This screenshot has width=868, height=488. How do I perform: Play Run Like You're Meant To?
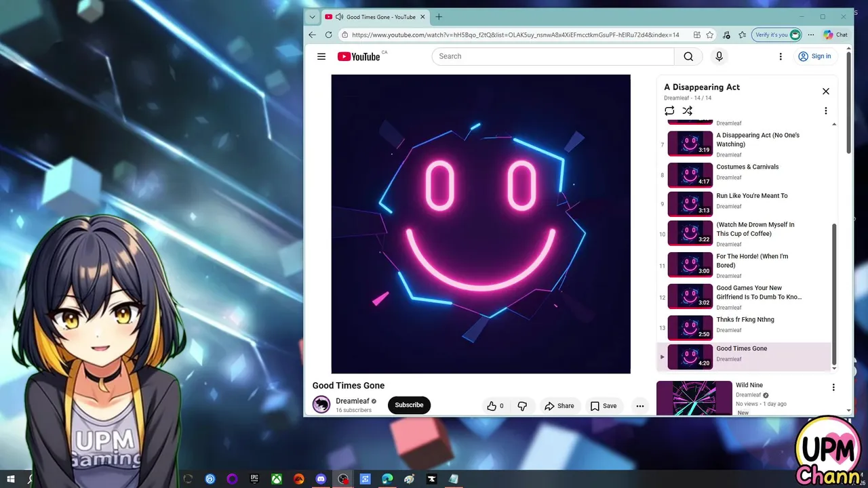coord(743,204)
